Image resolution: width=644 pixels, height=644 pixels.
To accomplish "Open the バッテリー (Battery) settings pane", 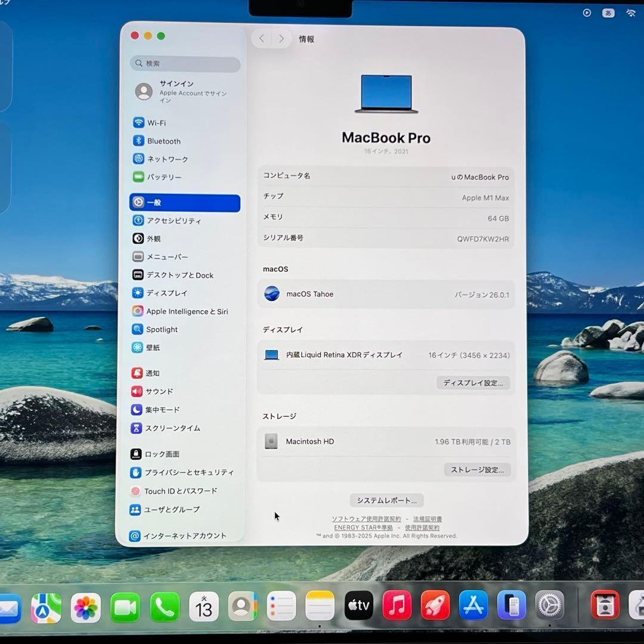I will pyautogui.click(x=164, y=177).
